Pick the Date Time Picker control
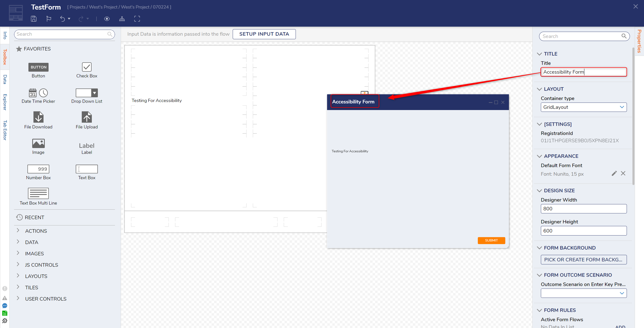This screenshot has width=644, height=328. pyautogui.click(x=38, y=96)
